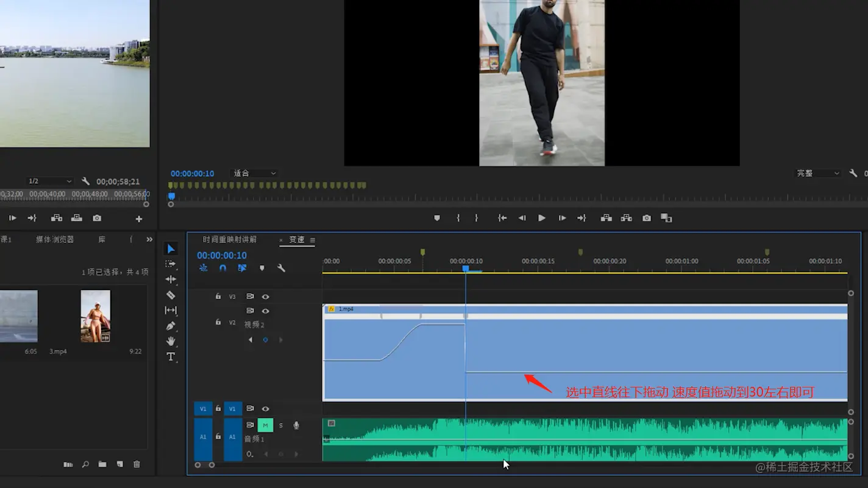The image size is (868, 488).
Task: Select the Type tool
Action: (171, 357)
